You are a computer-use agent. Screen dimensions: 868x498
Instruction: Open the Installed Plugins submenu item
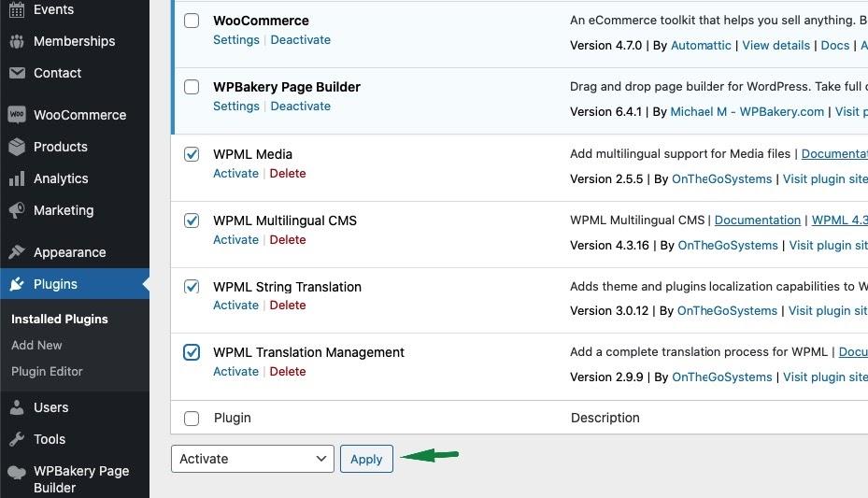click(60, 319)
